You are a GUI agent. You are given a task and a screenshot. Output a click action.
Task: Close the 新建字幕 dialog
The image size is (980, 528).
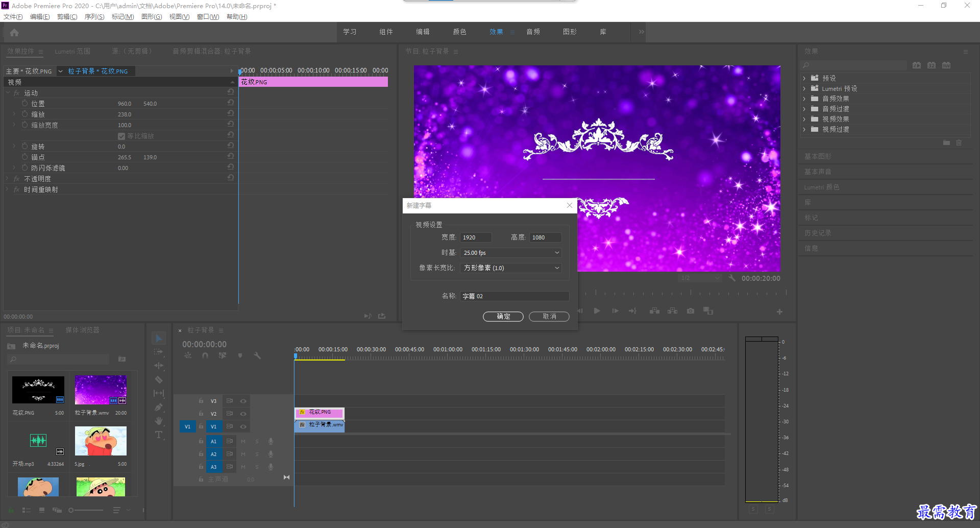[x=570, y=205]
